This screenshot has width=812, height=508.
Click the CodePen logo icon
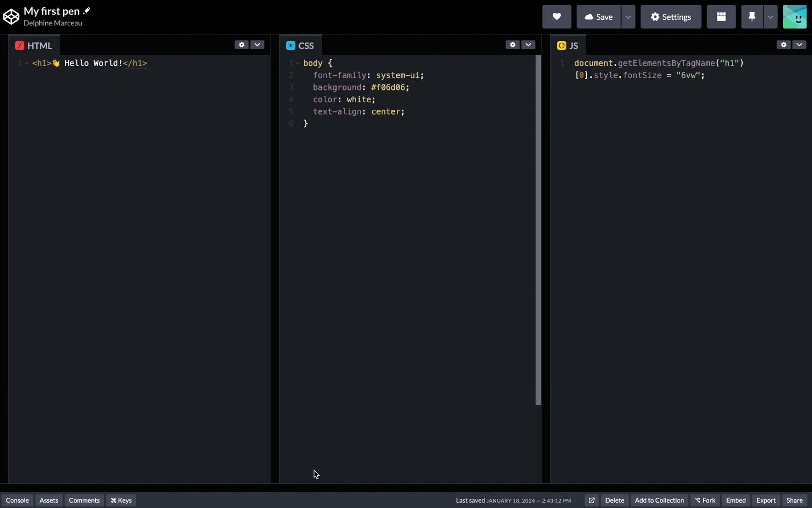11,17
